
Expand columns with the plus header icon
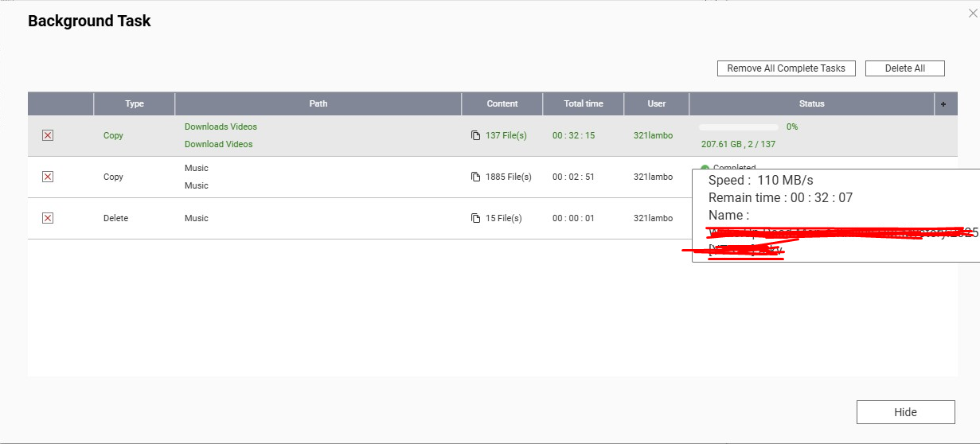click(x=943, y=104)
